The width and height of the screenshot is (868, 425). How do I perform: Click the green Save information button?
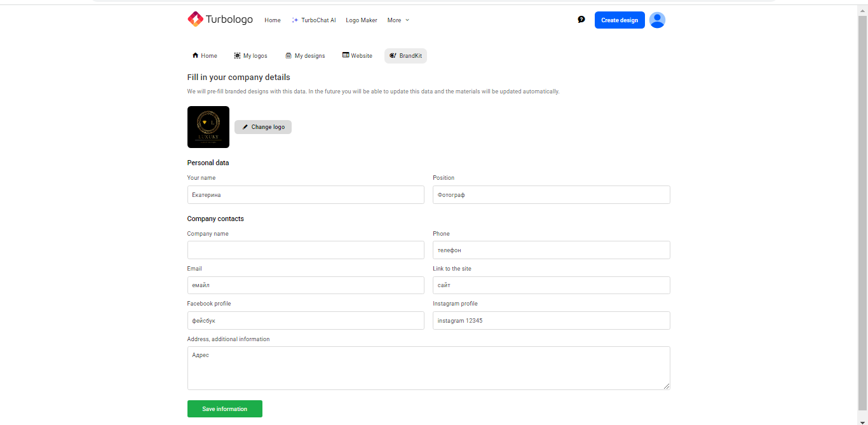[224, 409]
